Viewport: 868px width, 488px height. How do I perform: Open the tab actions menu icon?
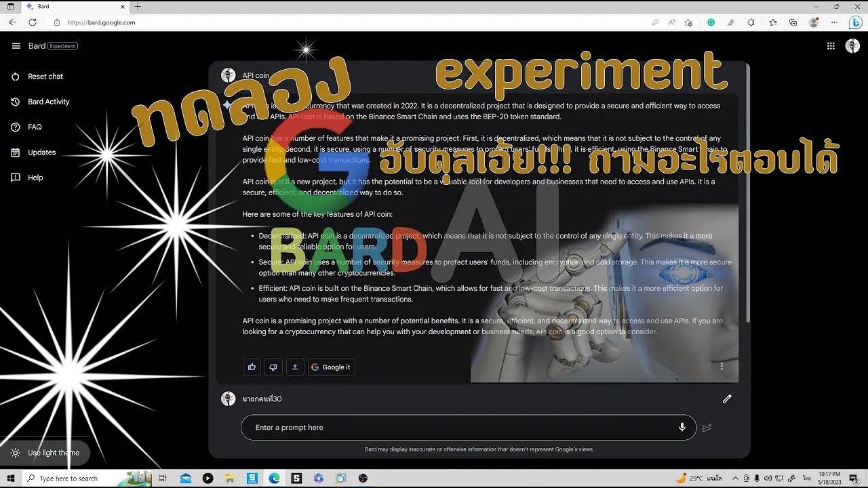click(x=10, y=6)
